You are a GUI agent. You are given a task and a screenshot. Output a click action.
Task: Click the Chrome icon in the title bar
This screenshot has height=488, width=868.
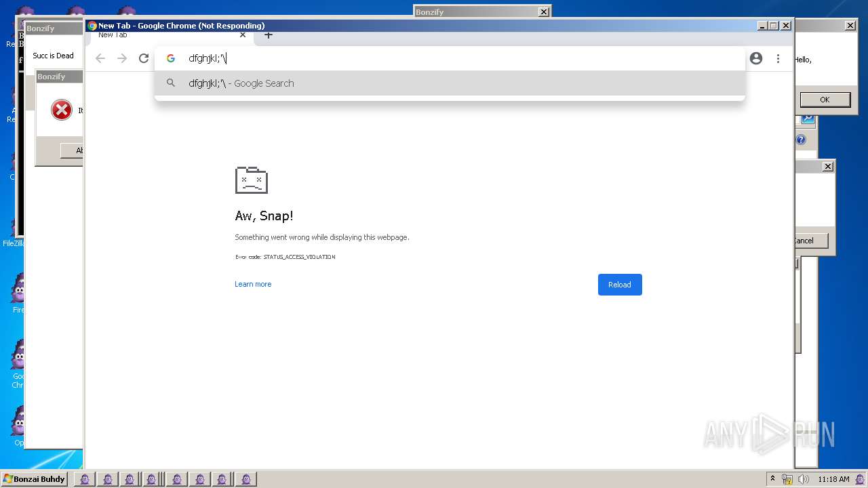tap(92, 26)
